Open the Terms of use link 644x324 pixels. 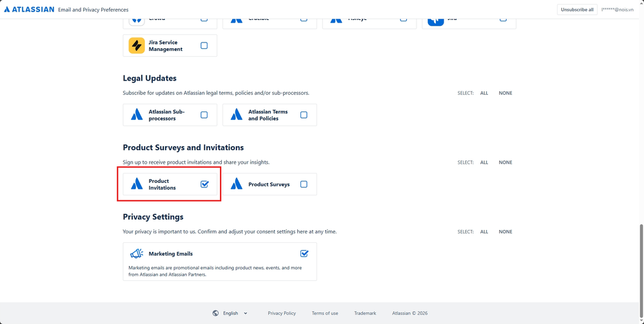tap(325, 313)
